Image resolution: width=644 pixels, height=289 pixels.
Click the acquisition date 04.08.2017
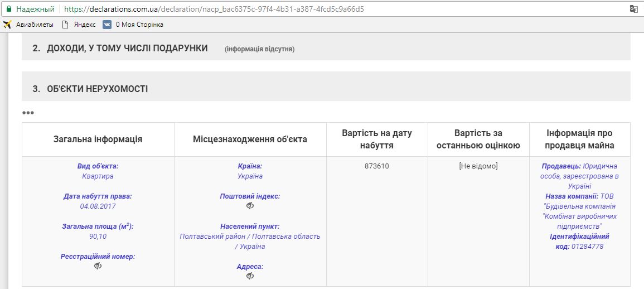[x=98, y=206]
